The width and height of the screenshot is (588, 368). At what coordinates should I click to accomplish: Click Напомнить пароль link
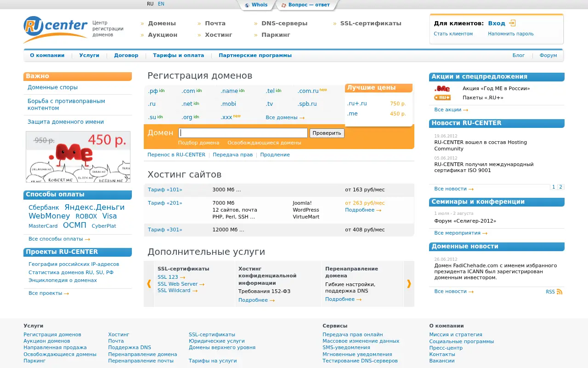[x=511, y=34]
